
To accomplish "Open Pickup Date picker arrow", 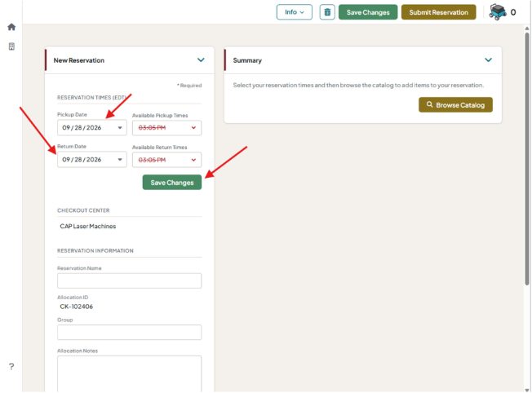I will click(120, 128).
